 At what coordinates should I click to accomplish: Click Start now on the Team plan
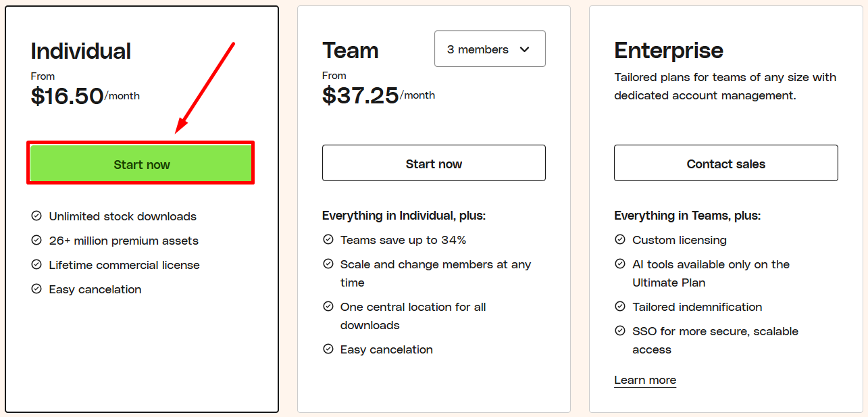(x=433, y=163)
